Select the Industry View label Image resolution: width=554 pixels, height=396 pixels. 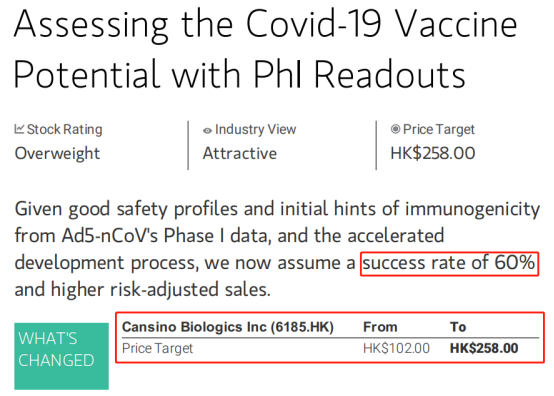tap(255, 129)
